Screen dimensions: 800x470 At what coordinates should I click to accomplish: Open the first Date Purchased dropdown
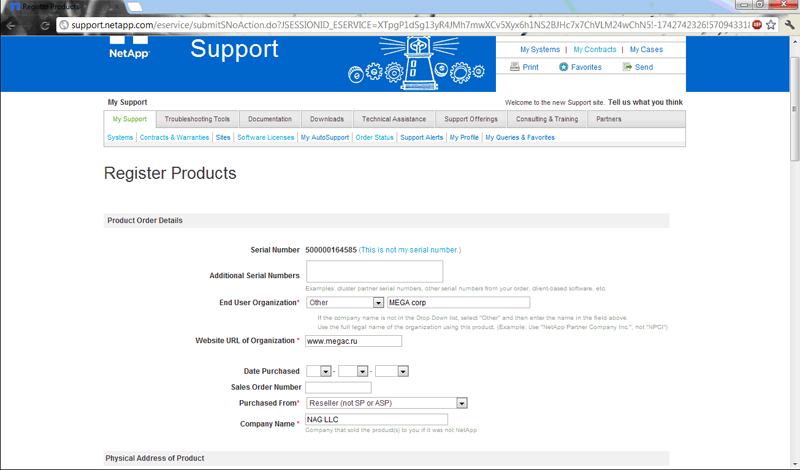pos(326,371)
